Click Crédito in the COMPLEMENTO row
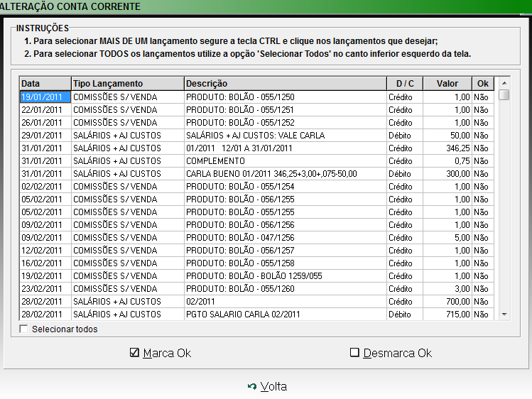Image resolution: width=532 pixels, height=399 pixels. 405,161
